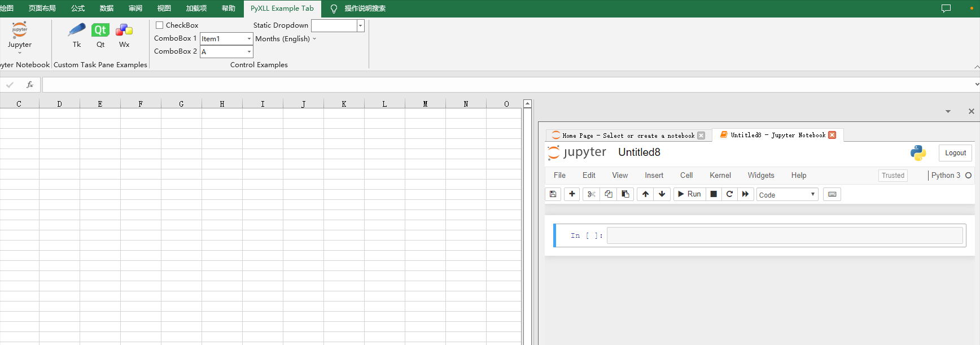Interrupt the kernel with the stop icon
This screenshot has width=980, height=345.
tap(714, 194)
